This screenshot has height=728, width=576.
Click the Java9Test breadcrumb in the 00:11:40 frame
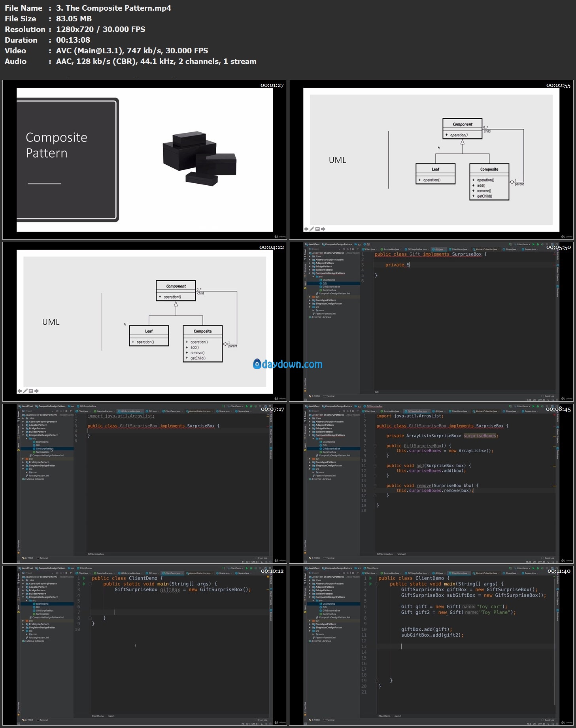[x=312, y=568]
